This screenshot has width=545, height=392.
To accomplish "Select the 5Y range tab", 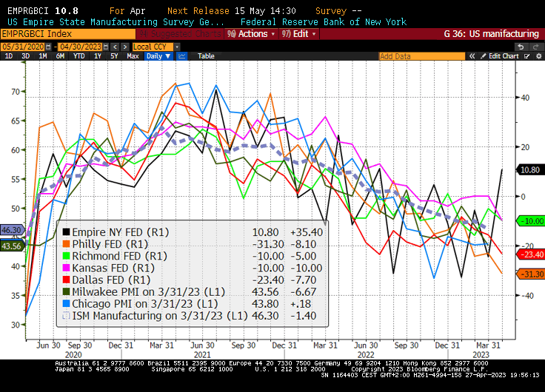I will coord(114,56).
